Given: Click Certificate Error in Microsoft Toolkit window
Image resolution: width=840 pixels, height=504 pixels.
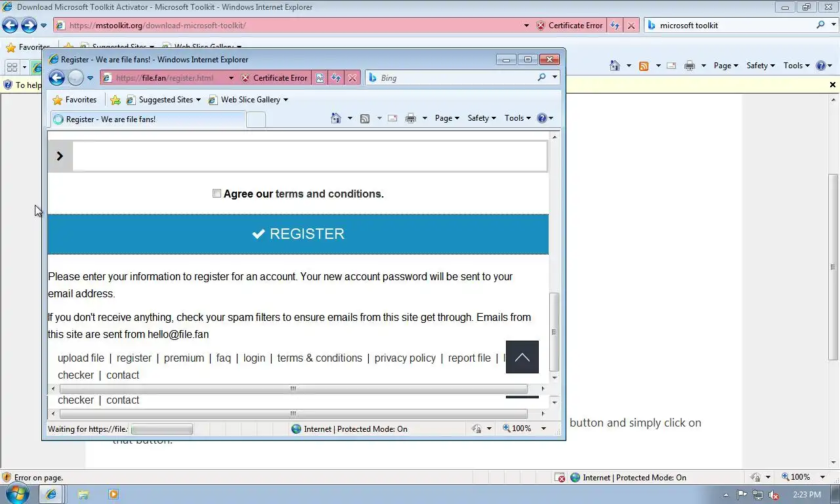Looking at the screenshot, I should (x=569, y=26).
